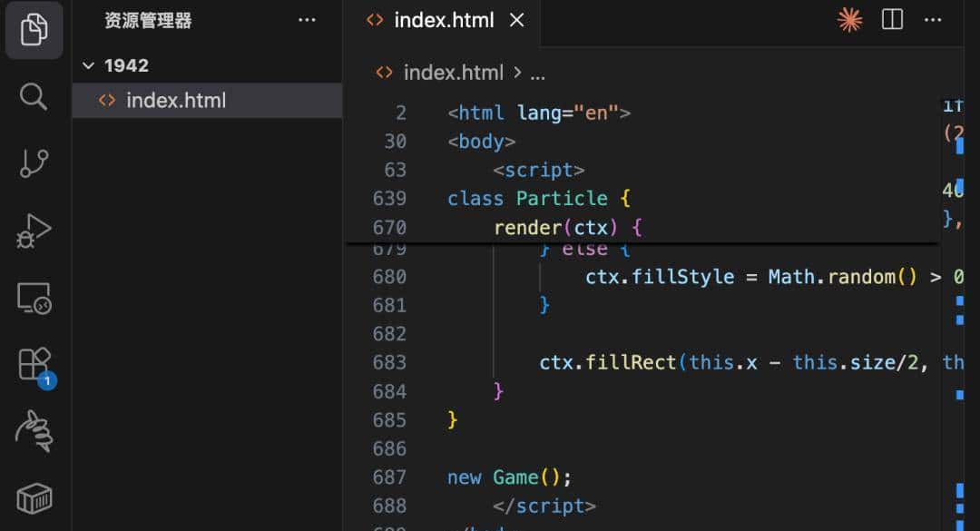Open the Source Control view

pyautogui.click(x=34, y=163)
